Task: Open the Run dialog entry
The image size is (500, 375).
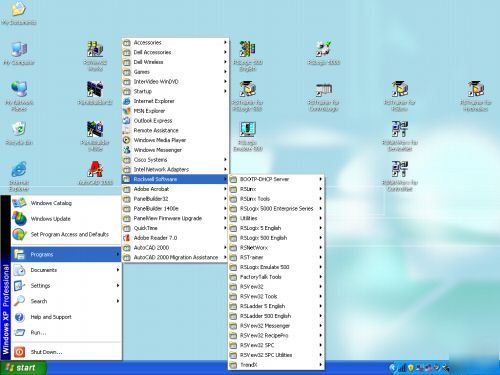Action: pyautogui.click(x=66, y=332)
